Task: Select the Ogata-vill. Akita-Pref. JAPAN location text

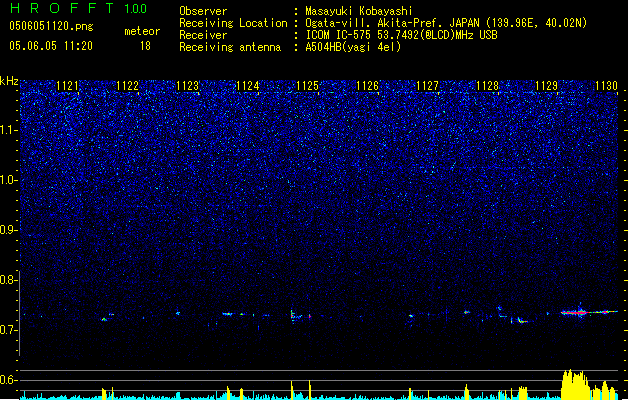Action: click(x=446, y=23)
